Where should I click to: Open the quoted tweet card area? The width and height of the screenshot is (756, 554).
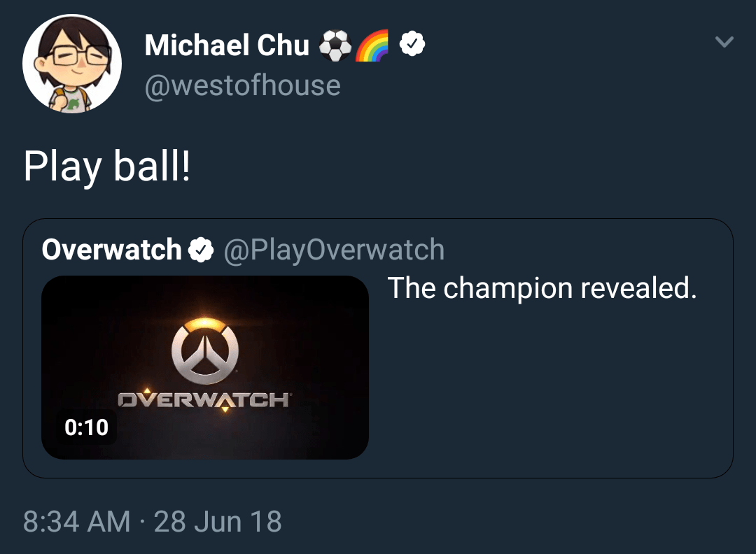[x=378, y=348]
